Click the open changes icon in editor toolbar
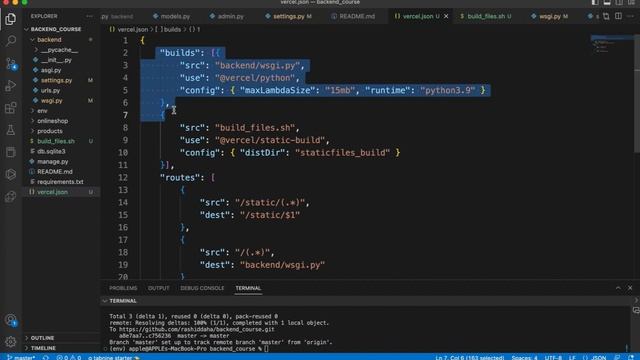 (606, 16)
